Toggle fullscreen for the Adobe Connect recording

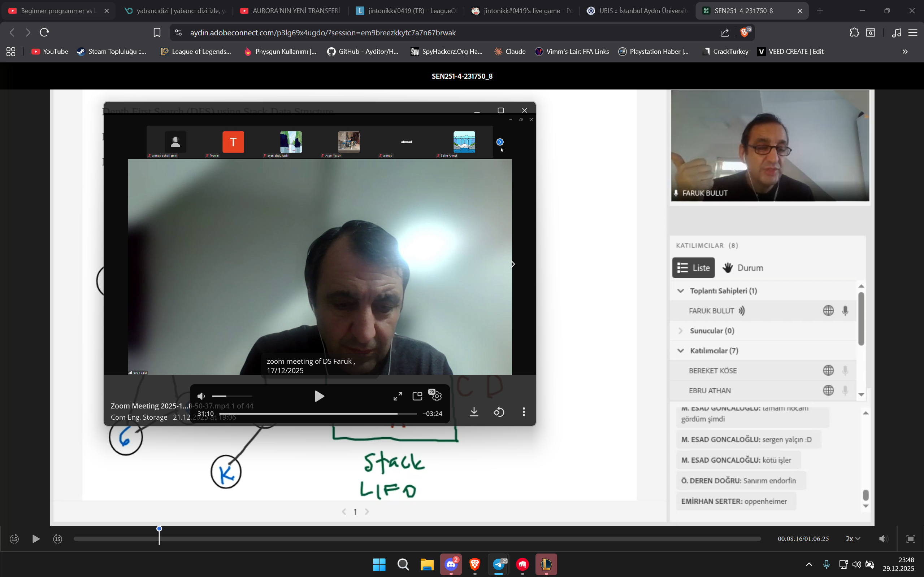[x=911, y=539]
